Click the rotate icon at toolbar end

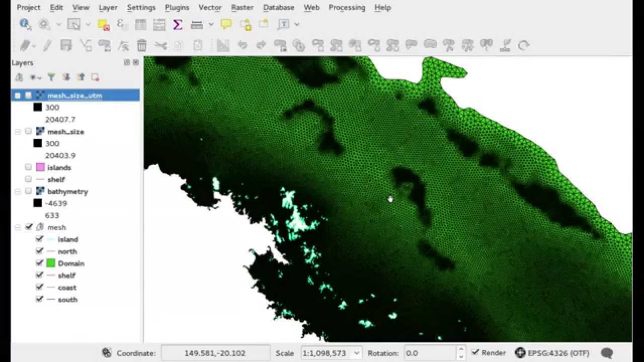pos(524,45)
